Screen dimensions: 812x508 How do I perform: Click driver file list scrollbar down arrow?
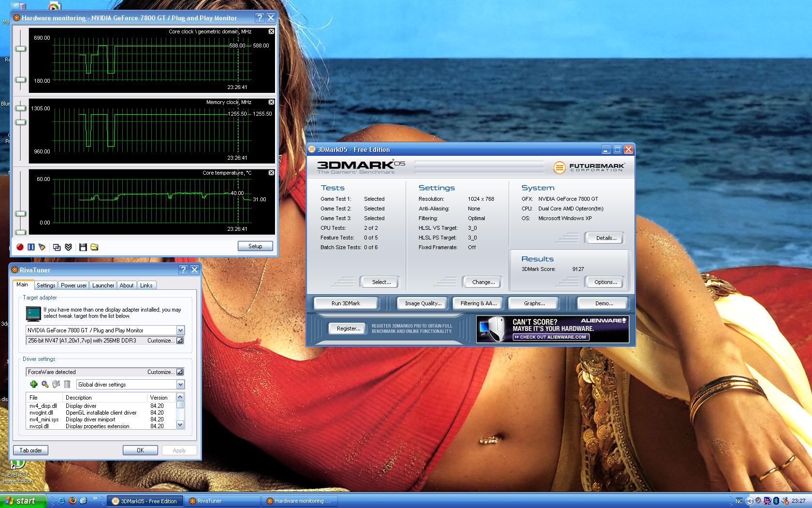coord(180,425)
